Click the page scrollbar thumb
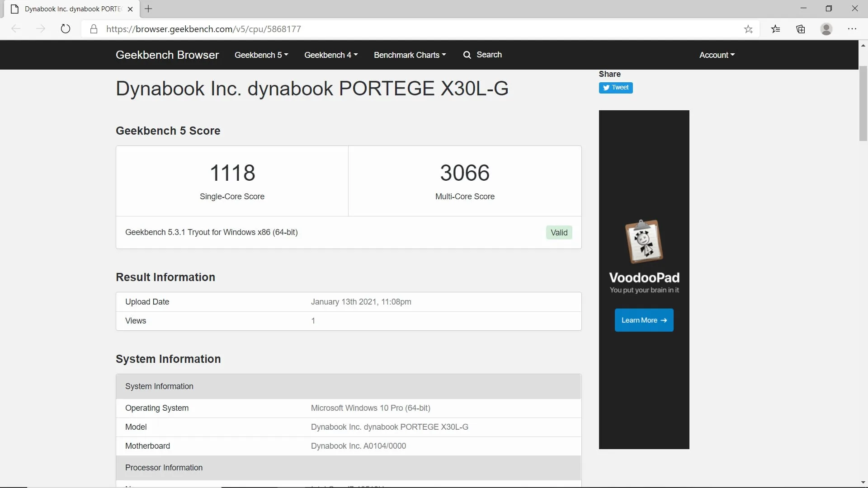The width and height of the screenshot is (868, 488). tap(863, 103)
